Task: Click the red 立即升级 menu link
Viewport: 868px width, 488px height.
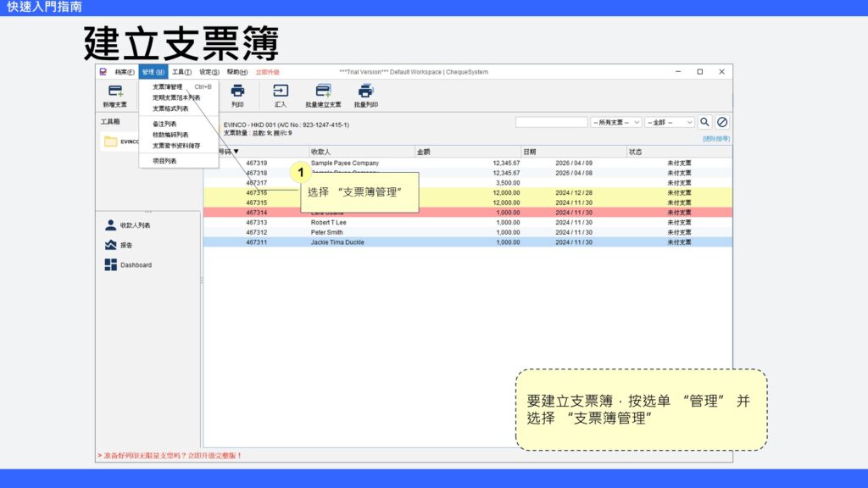Action: 267,72
